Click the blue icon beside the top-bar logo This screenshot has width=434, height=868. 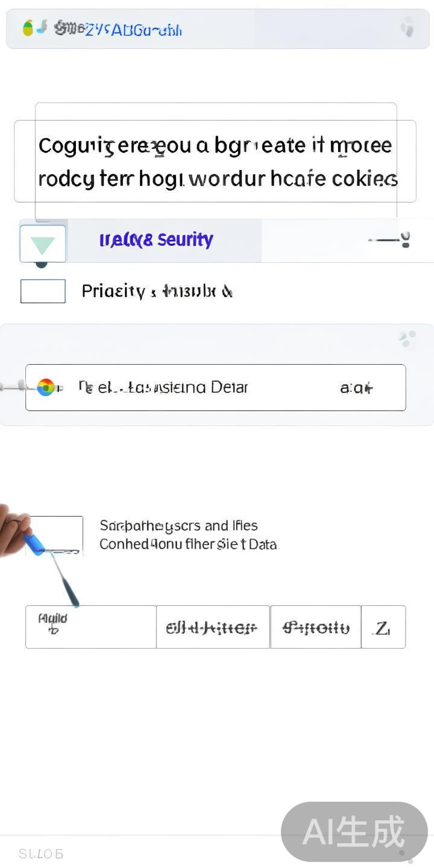[42, 27]
